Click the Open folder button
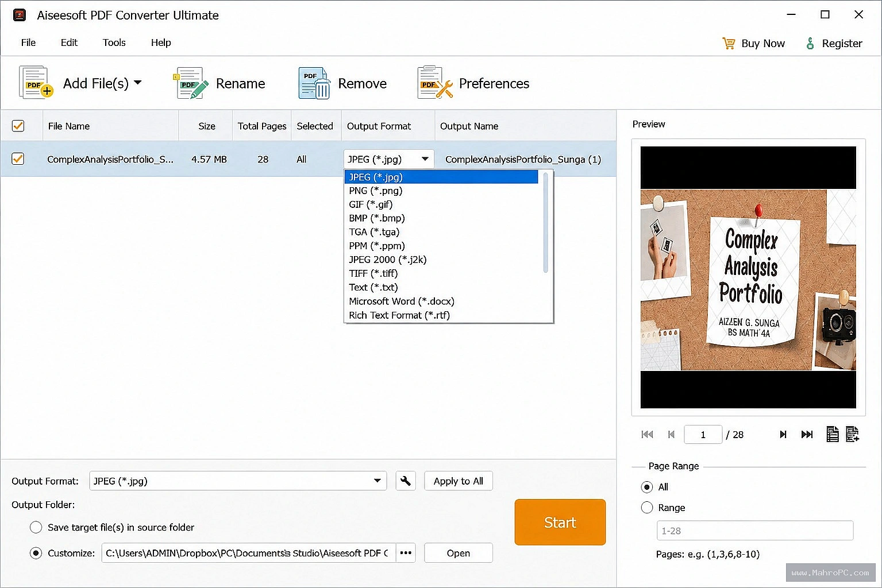 (x=458, y=553)
